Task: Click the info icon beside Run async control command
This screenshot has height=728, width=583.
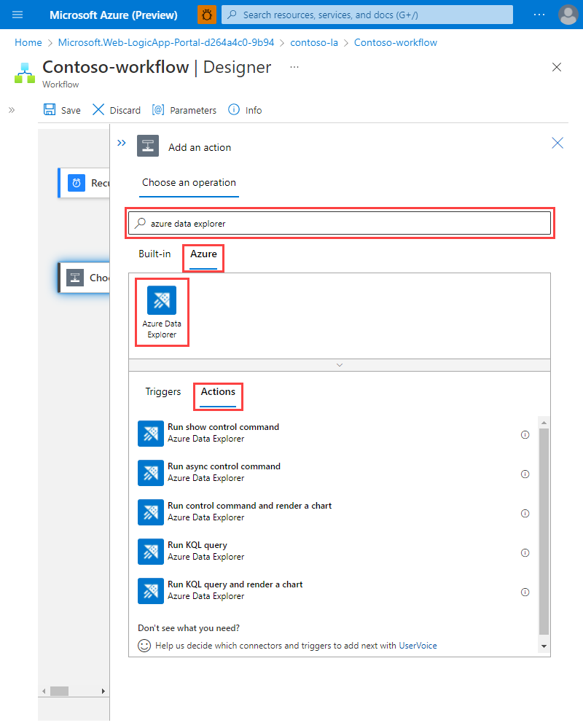Action: pyautogui.click(x=525, y=473)
